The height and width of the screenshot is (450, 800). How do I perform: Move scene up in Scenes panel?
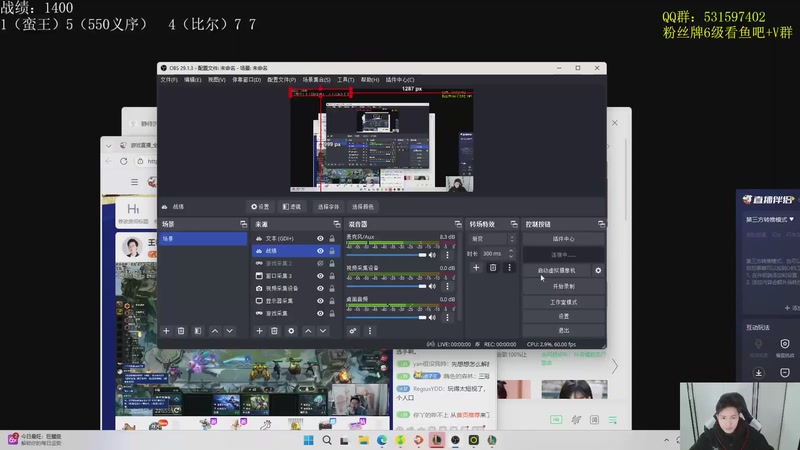[x=215, y=331]
